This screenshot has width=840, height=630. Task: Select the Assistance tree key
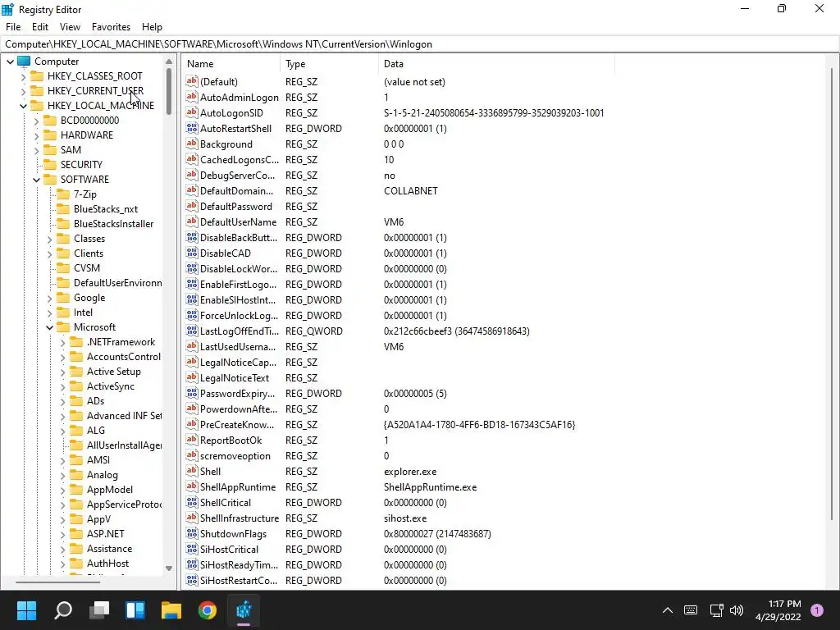pyautogui.click(x=109, y=549)
